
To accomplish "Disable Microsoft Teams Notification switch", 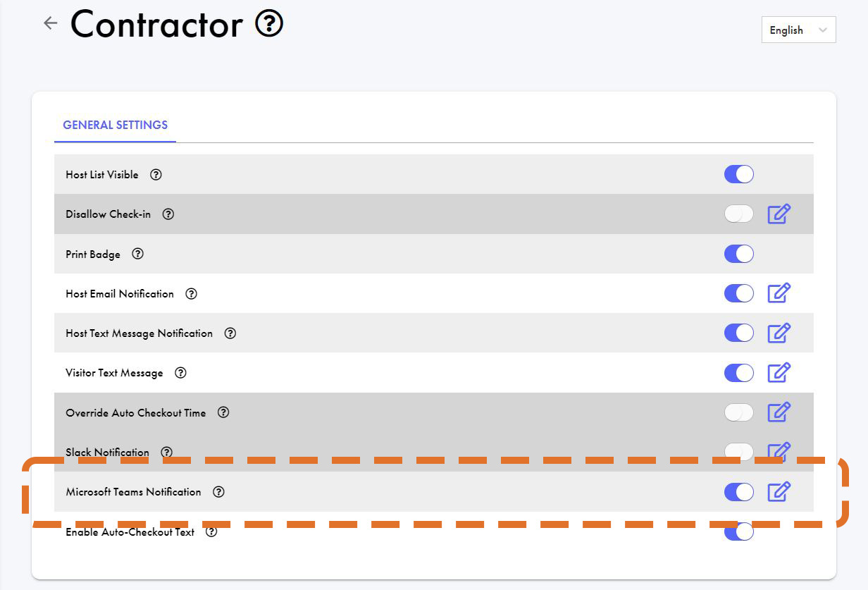I will point(738,491).
